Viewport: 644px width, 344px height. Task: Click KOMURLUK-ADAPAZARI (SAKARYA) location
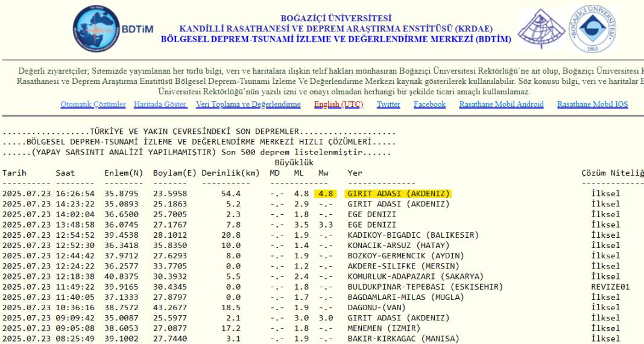point(415,276)
